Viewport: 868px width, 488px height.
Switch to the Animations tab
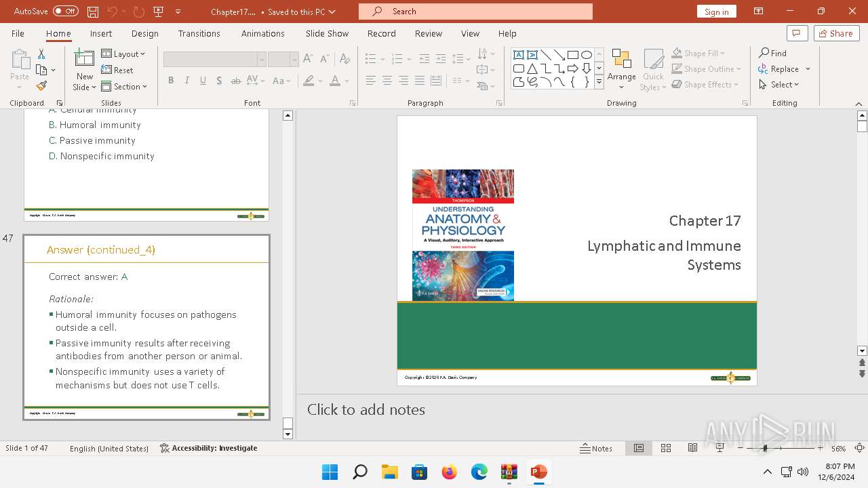pos(262,33)
